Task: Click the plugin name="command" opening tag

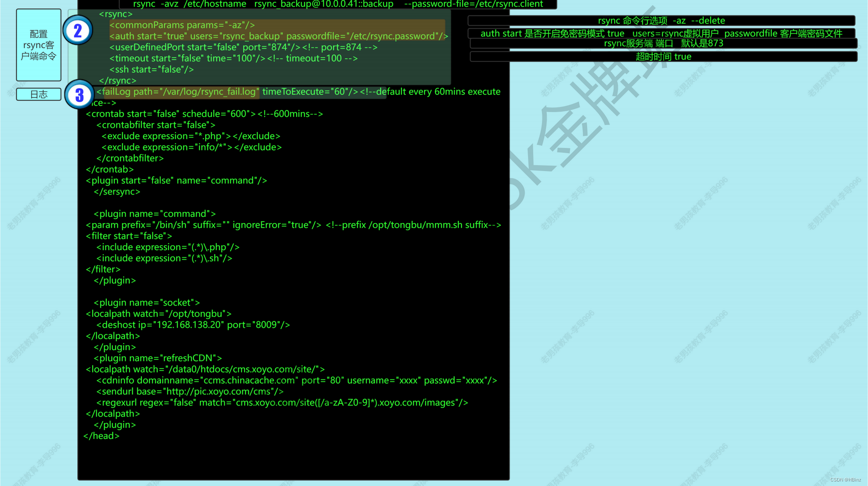Action: click(155, 214)
